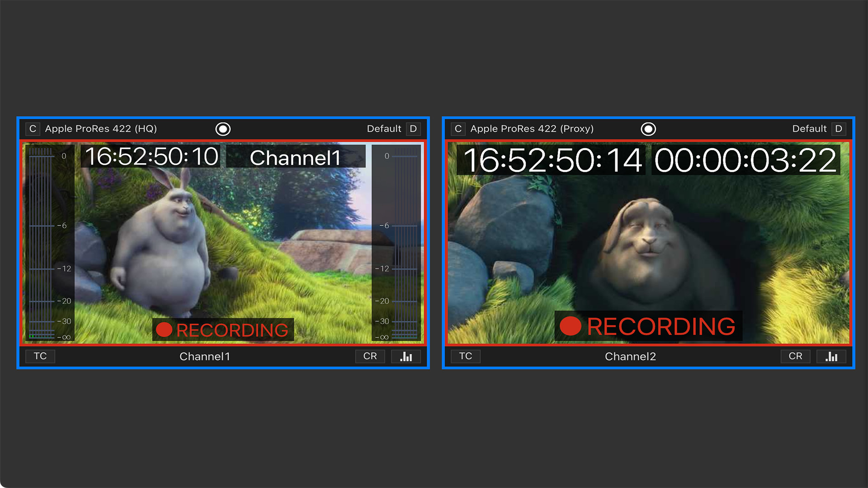The height and width of the screenshot is (488, 868).
Task: Click the C codec button on Channel2
Action: [458, 129]
